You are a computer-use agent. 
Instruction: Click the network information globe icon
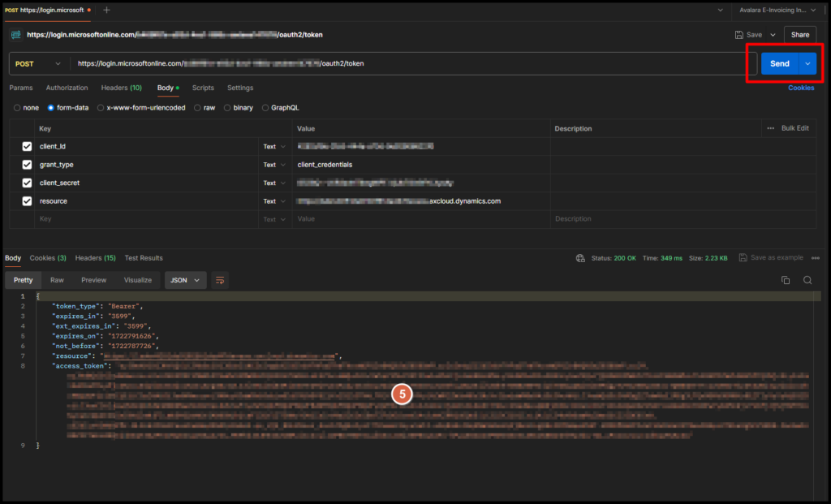(x=580, y=257)
